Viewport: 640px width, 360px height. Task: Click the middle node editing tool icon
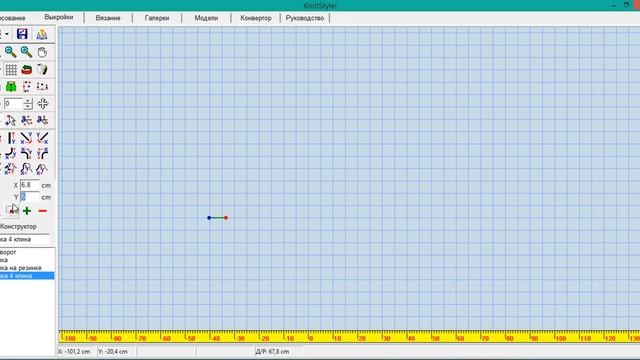pyautogui.click(x=27, y=120)
